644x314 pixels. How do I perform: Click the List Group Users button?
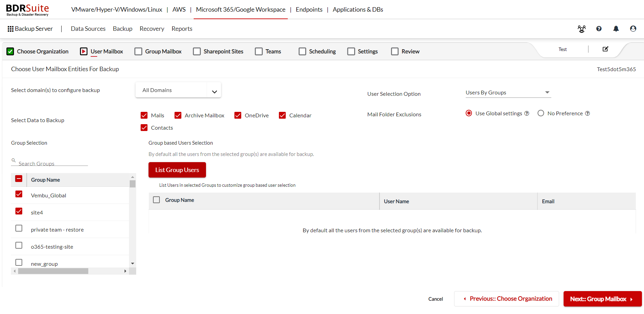pyautogui.click(x=177, y=170)
